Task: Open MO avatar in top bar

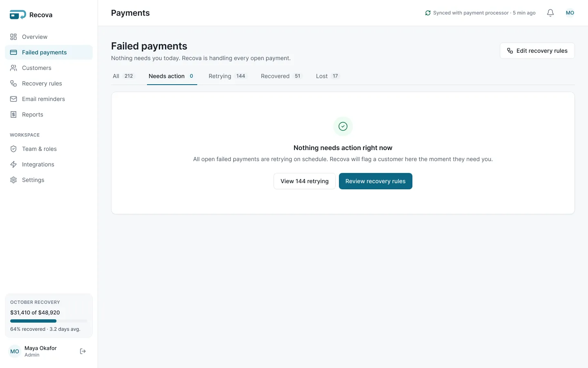Action: [x=570, y=13]
